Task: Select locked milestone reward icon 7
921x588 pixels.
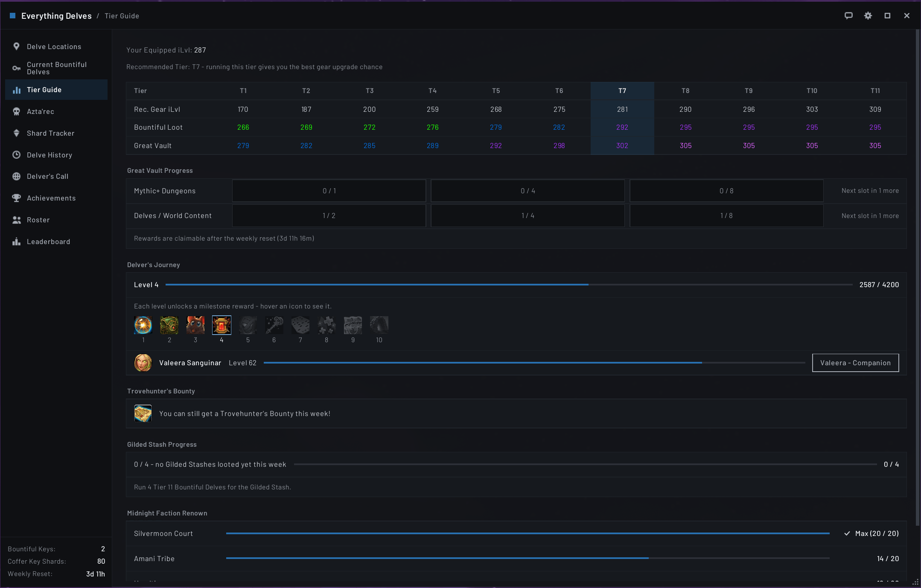Action: [300, 325]
